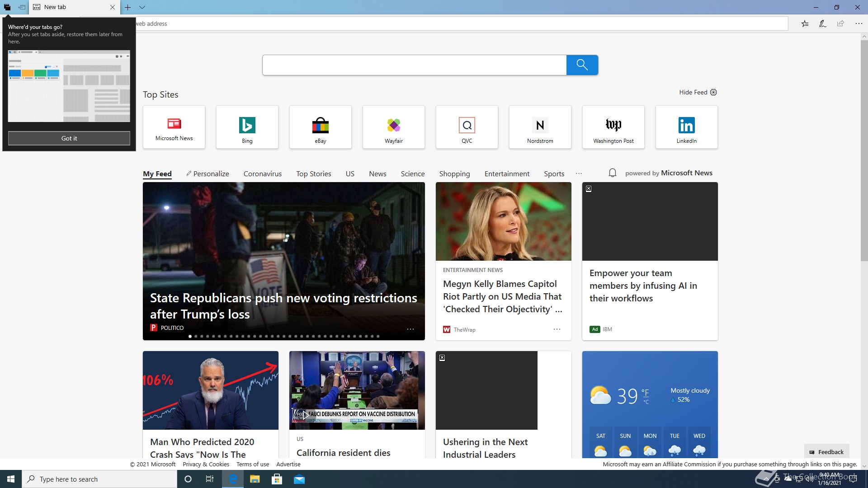Click Personalize feed option
868x488 pixels.
pos(208,174)
